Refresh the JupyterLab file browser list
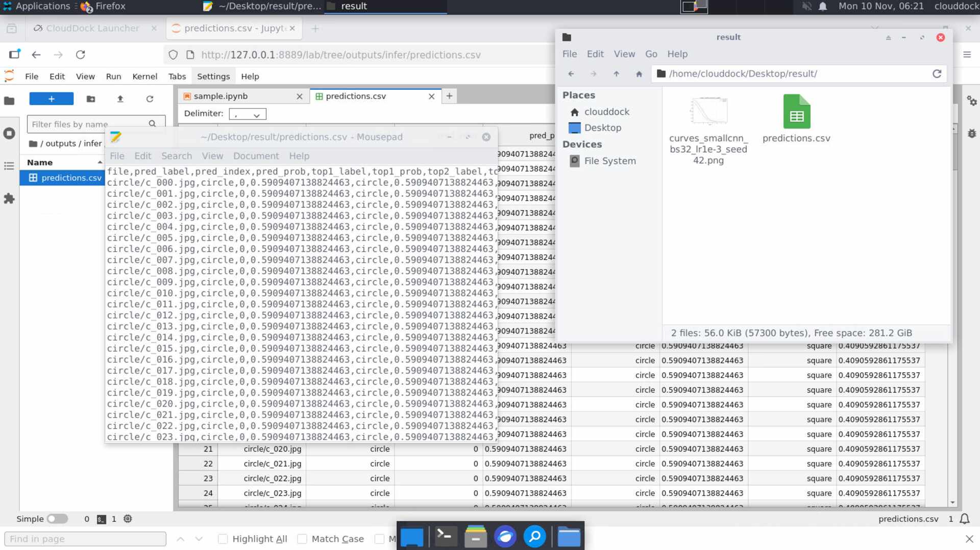980x550 pixels. (x=150, y=99)
